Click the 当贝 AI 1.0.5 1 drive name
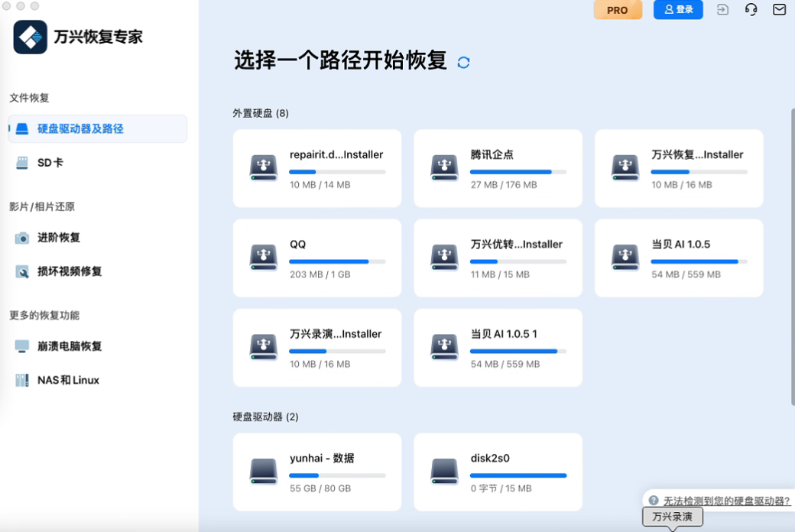 click(x=504, y=334)
